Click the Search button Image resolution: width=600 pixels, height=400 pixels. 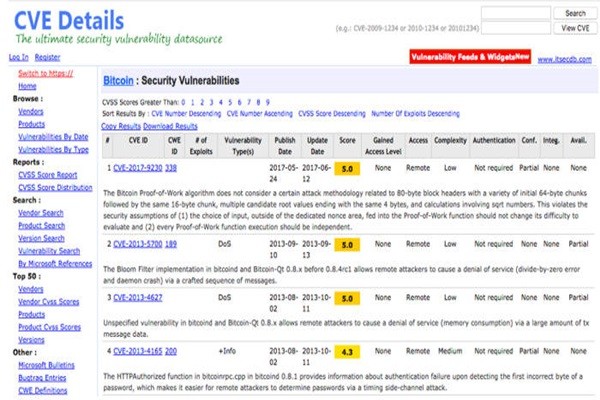575,13
